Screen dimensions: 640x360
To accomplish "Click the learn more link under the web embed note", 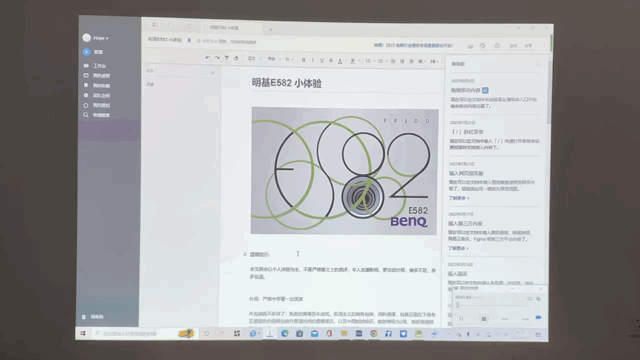I will click(459, 198).
